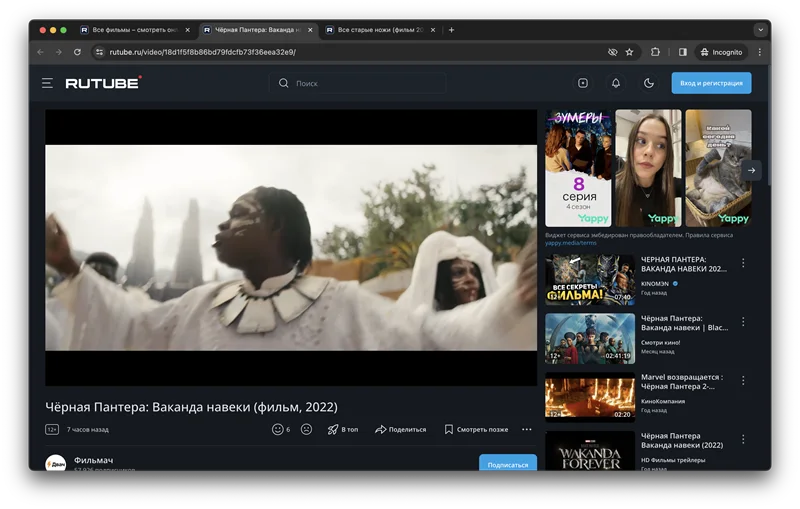Image resolution: width=800 pixels, height=509 pixels.
Task: Bookmark the page with the star icon
Action: pyautogui.click(x=629, y=52)
